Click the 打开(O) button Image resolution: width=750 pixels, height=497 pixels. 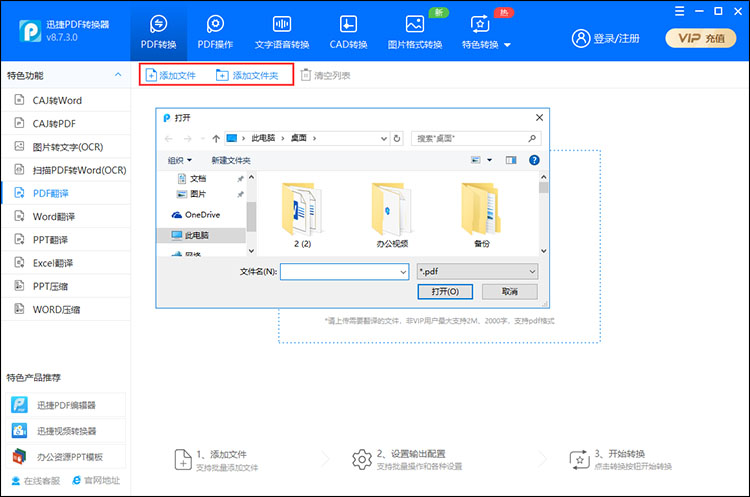click(445, 291)
